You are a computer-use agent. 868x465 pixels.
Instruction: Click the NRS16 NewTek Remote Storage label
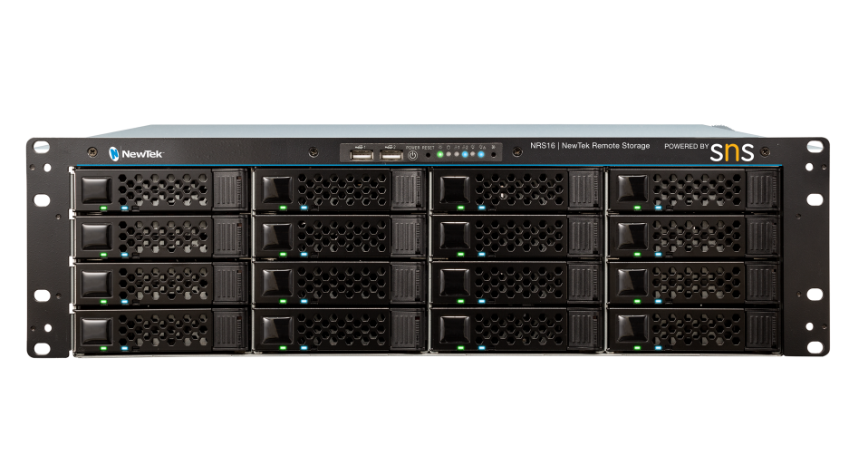pos(590,146)
